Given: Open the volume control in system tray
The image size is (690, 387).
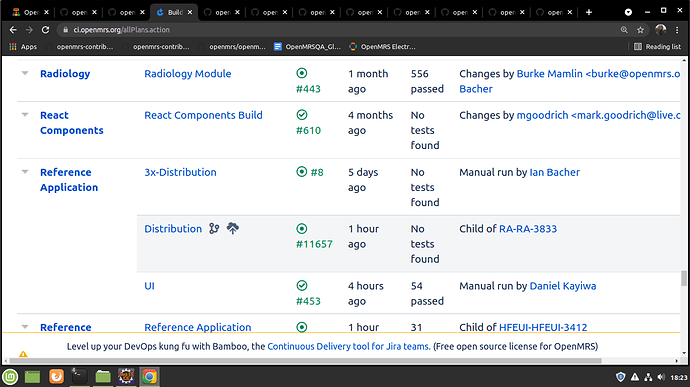Looking at the screenshot, I should (661, 377).
